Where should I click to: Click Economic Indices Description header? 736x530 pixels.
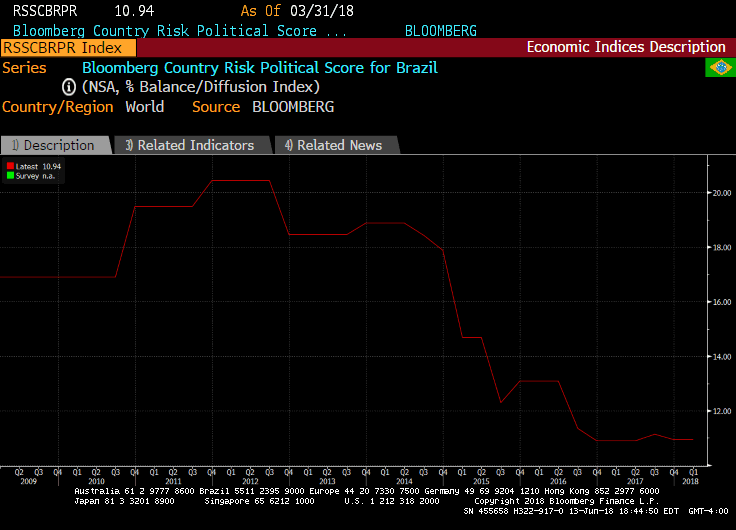626,47
